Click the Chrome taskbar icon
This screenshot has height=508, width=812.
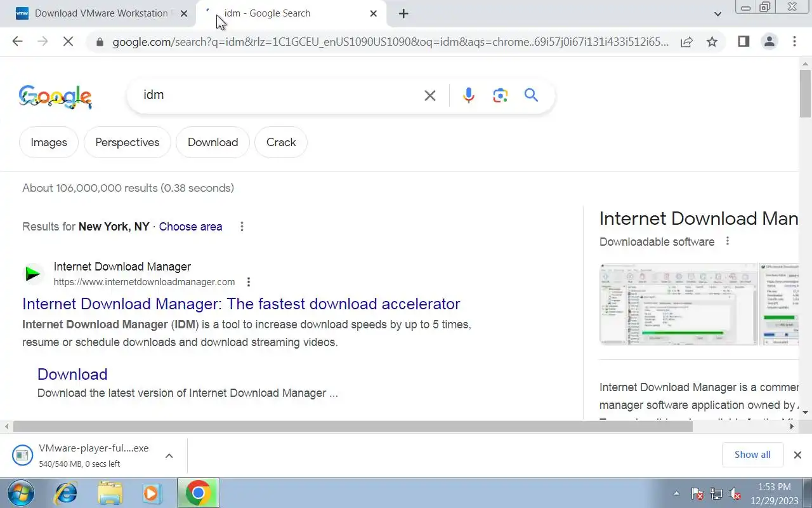(198, 493)
